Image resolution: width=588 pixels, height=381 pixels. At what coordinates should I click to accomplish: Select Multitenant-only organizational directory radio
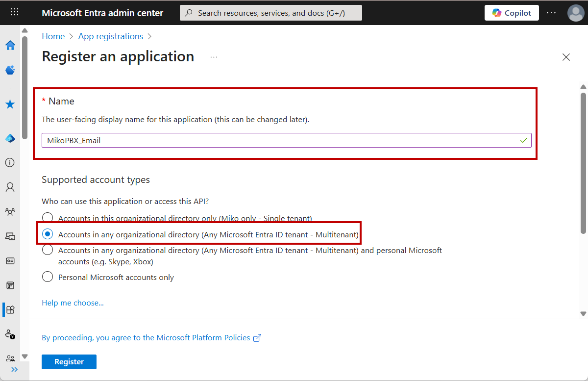[x=48, y=234]
